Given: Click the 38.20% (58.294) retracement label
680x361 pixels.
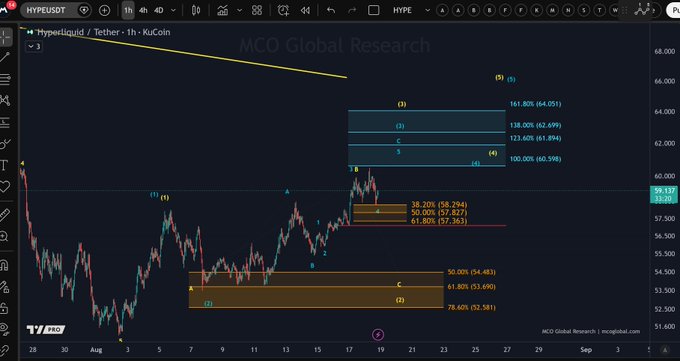Looking at the screenshot, I should point(439,205).
